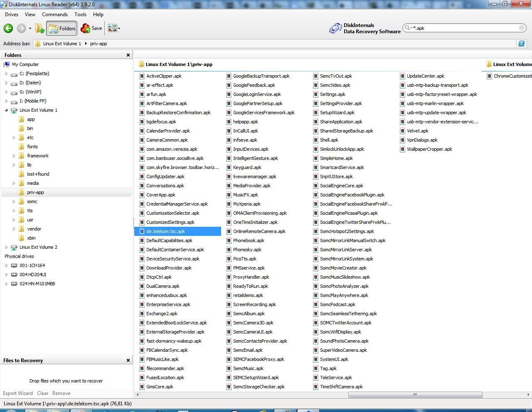Select the xbin folder in the tree
The height and width of the screenshot is (412, 532).
click(x=31, y=238)
